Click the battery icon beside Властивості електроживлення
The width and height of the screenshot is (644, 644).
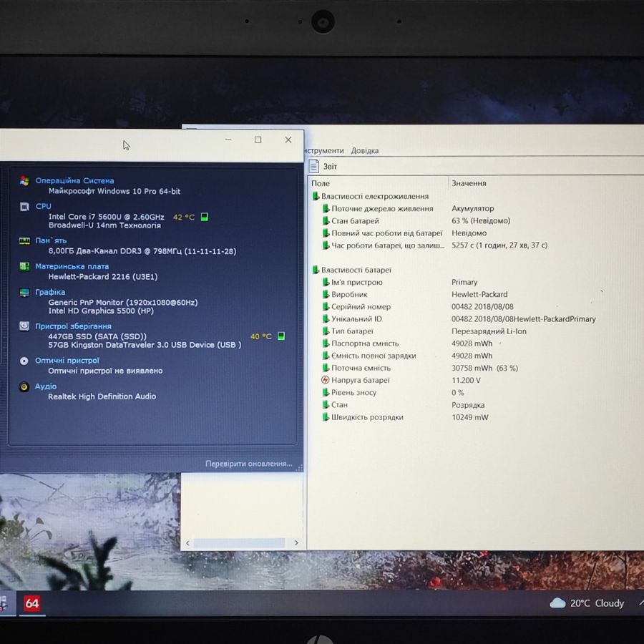[316, 196]
